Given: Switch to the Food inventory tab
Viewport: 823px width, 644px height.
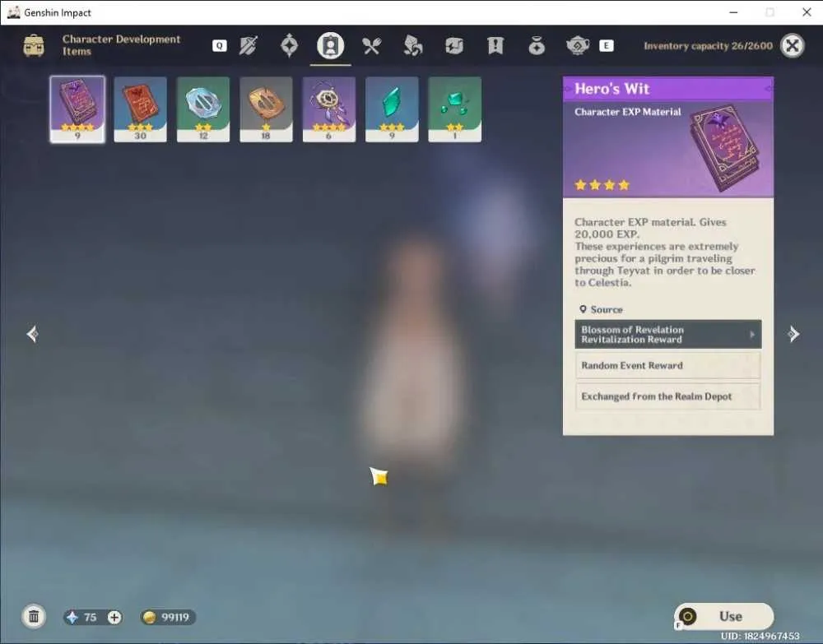Looking at the screenshot, I should [x=372, y=46].
